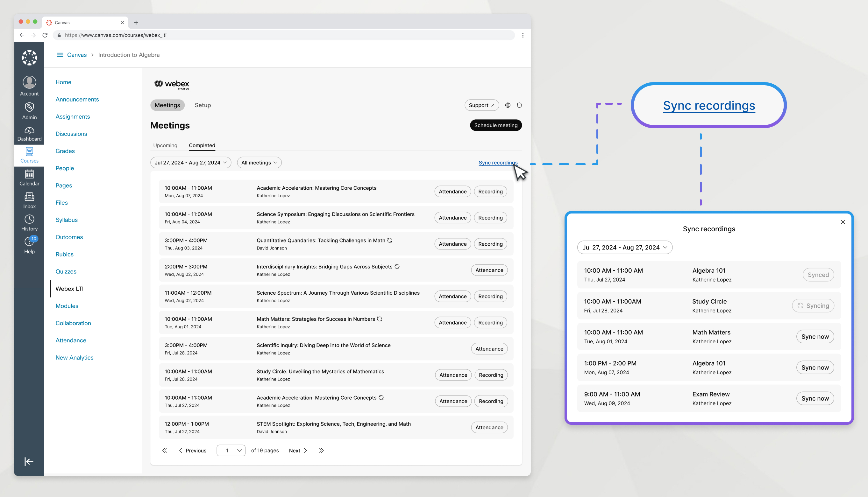
Task: Click the Schedule meeting button
Action: click(495, 125)
